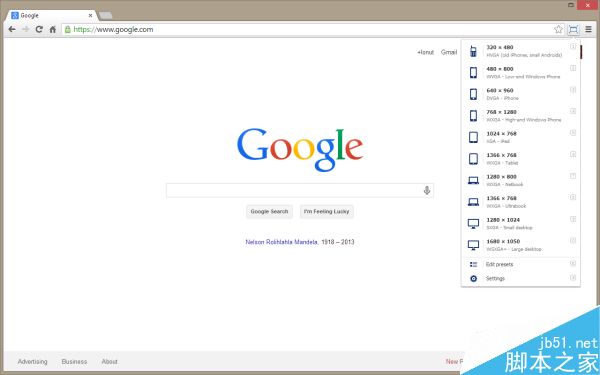Viewport: 600px width, 375px height.
Task: Open the Business footer link
Action: (74, 362)
